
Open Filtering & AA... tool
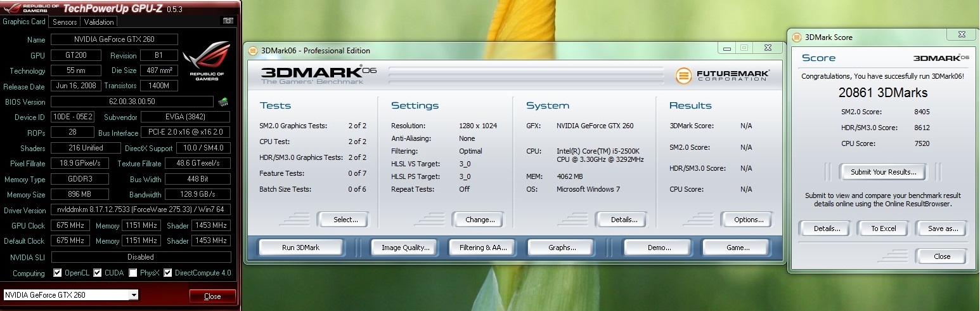pos(483,248)
